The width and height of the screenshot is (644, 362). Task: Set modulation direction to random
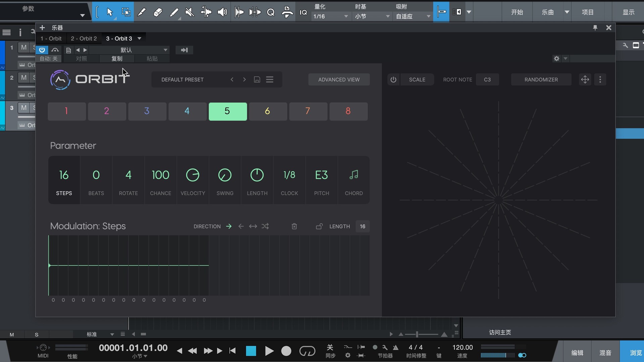pos(265,226)
